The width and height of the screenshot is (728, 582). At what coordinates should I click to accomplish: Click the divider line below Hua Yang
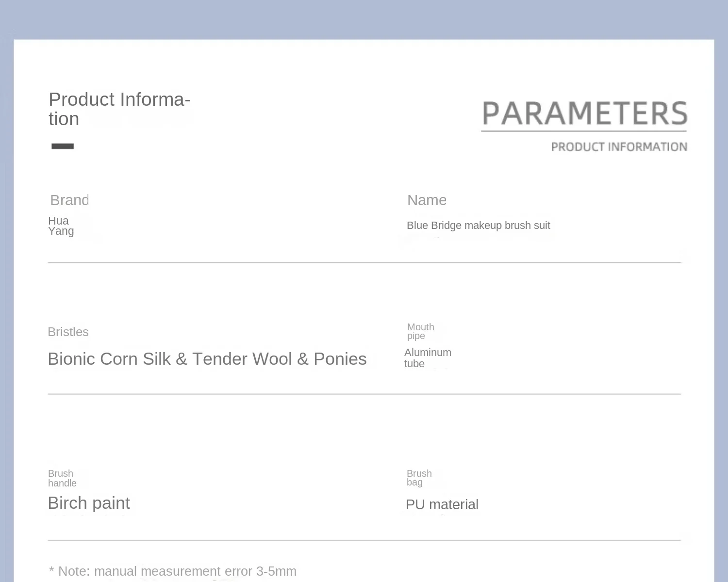(364, 262)
